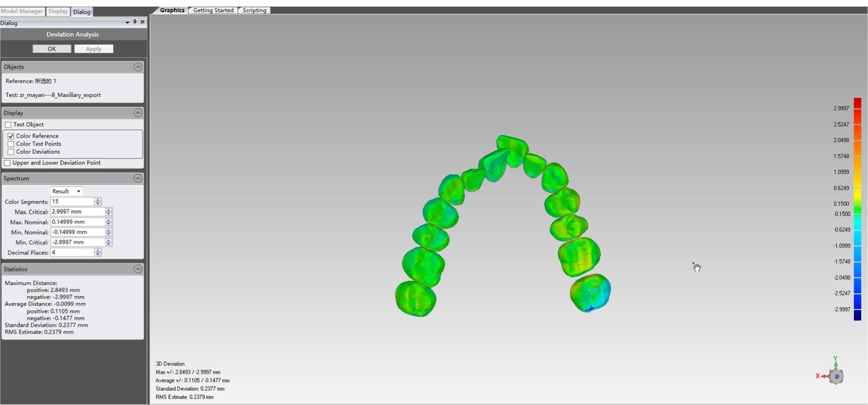868x405 pixels.
Task: Collapse the Statistics section
Action: [x=139, y=269]
